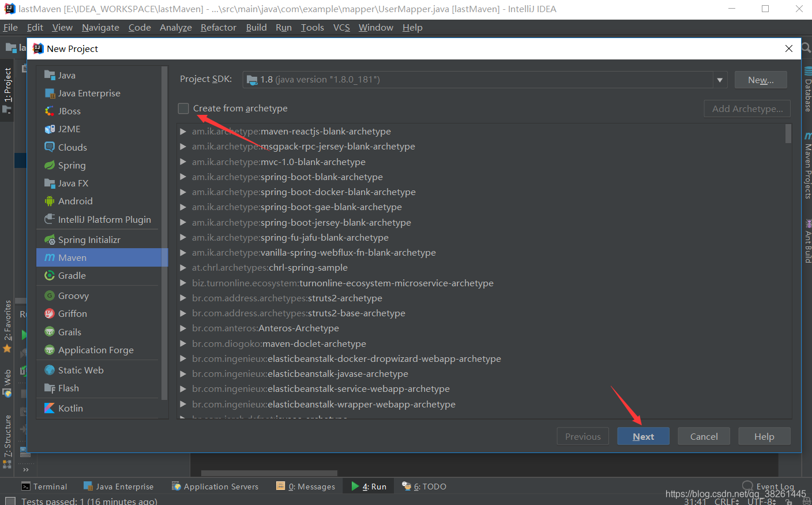Click the Add Archetype... button
Image resolution: width=812 pixels, height=505 pixels.
(x=747, y=109)
